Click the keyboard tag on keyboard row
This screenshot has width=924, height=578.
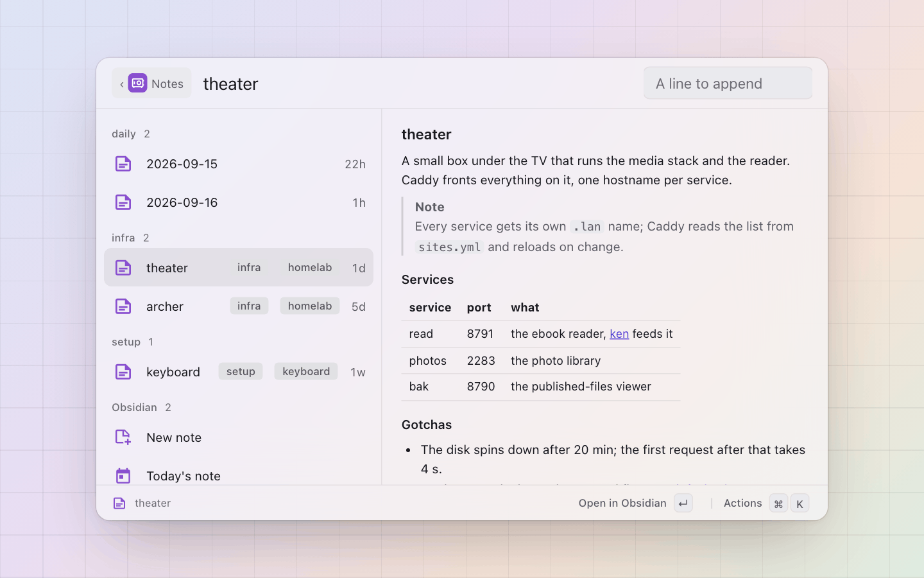306,372
